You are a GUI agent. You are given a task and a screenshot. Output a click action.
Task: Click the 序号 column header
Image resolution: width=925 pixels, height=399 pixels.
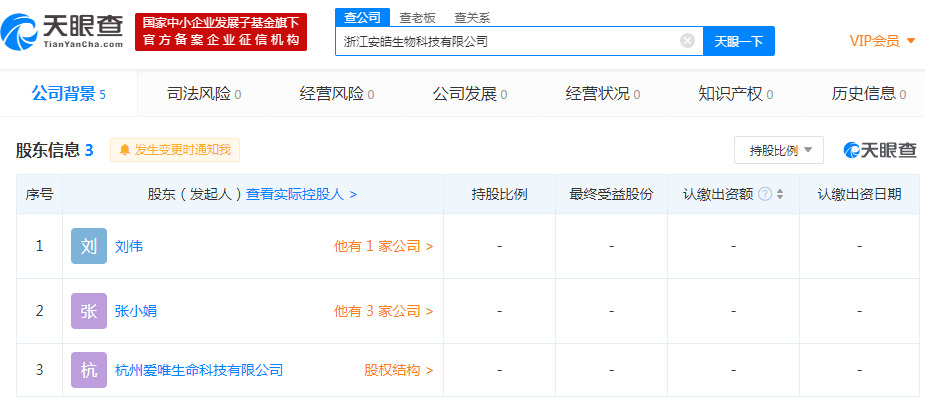[x=40, y=194]
